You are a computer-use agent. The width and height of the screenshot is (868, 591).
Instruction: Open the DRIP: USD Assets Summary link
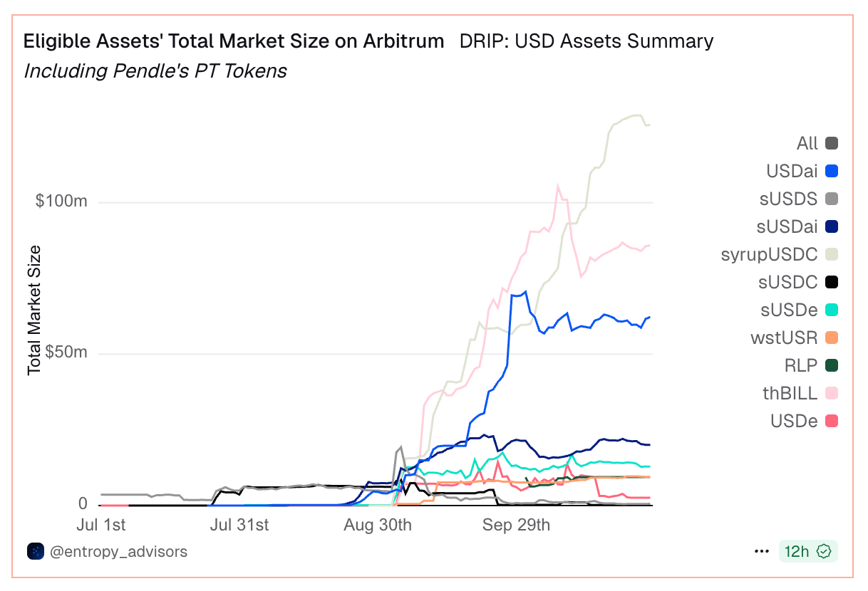pos(587,41)
